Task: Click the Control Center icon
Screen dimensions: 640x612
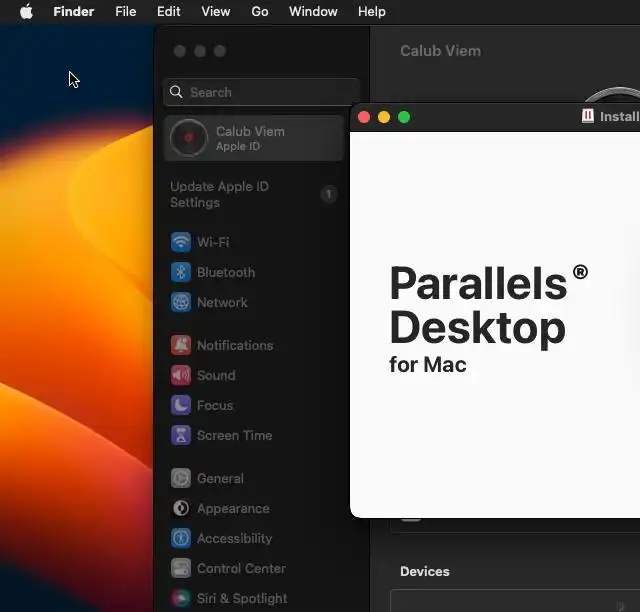Action: (x=181, y=568)
